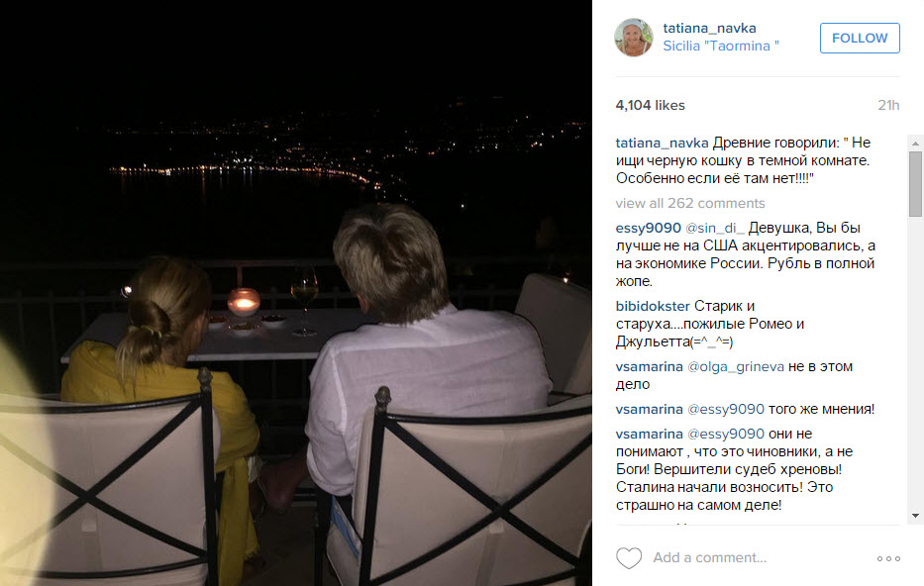Open the Sicilia "Taormina" location link
The width and height of the screenshot is (924, 586).
[721, 46]
